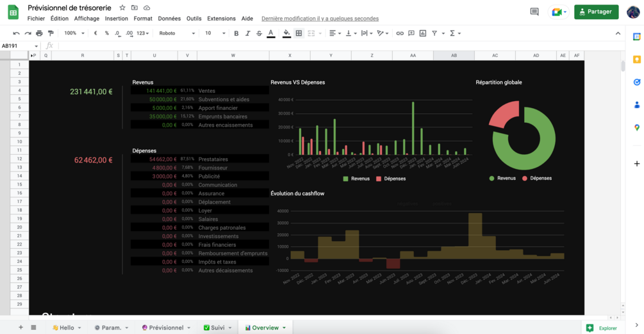Decrease decimal places button
Image resolution: width=644 pixels, height=334 pixels.
point(118,33)
